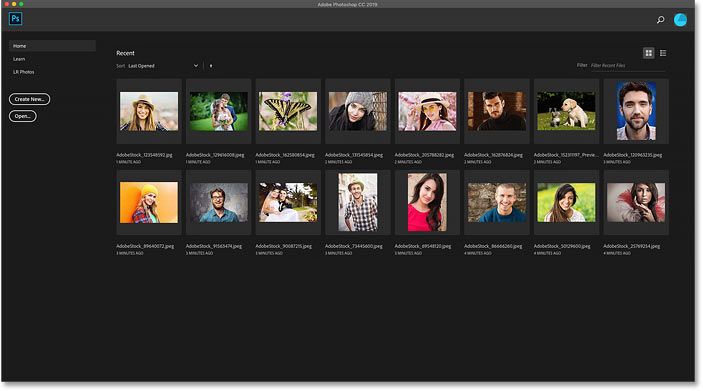Viewport: 703px width, 391px height.
Task: Open the woman with red feathers thumbnail
Action: click(x=636, y=202)
